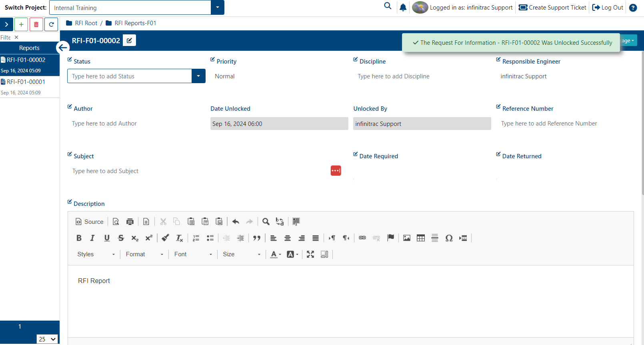Viewport: 644px width, 345px height.
Task: Open the Format dropdown in editor
Action: [144, 254]
